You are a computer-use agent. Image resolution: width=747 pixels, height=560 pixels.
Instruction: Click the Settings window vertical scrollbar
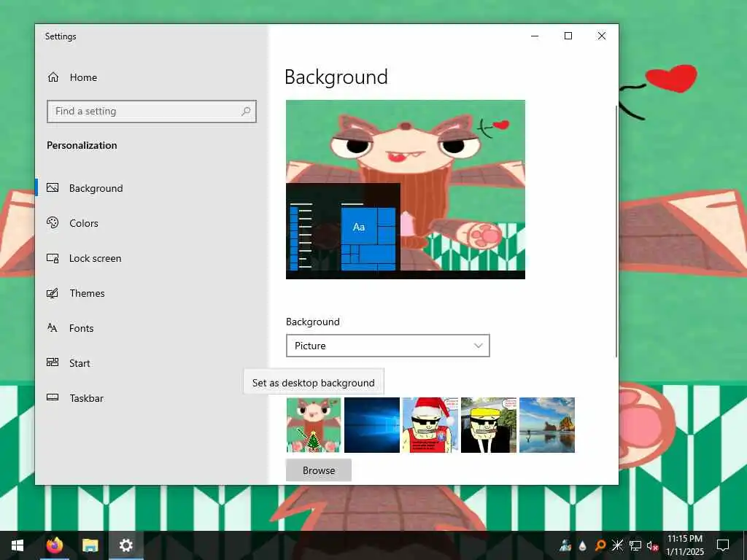[616, 231]
